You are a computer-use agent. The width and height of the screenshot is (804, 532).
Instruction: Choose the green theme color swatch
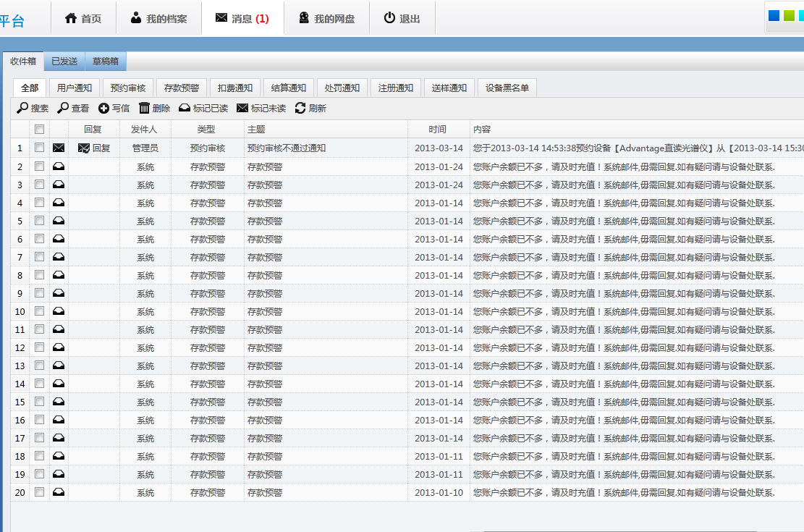789,16
